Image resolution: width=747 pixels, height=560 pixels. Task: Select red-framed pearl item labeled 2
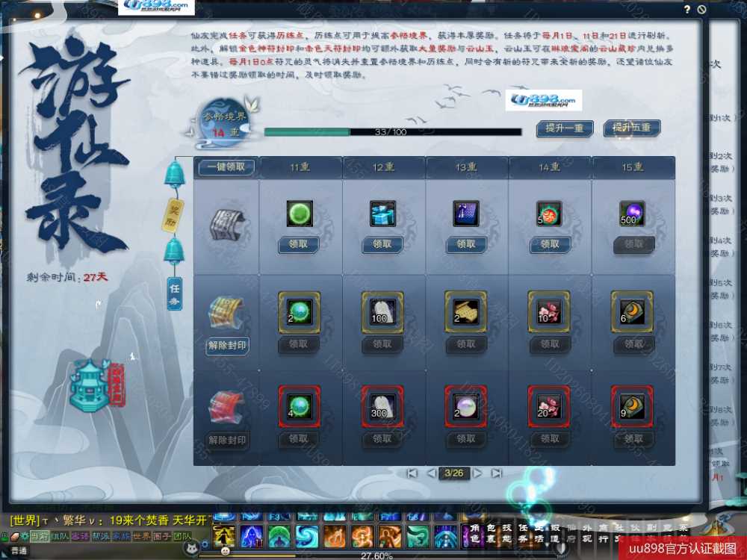(x=466, y=407)
